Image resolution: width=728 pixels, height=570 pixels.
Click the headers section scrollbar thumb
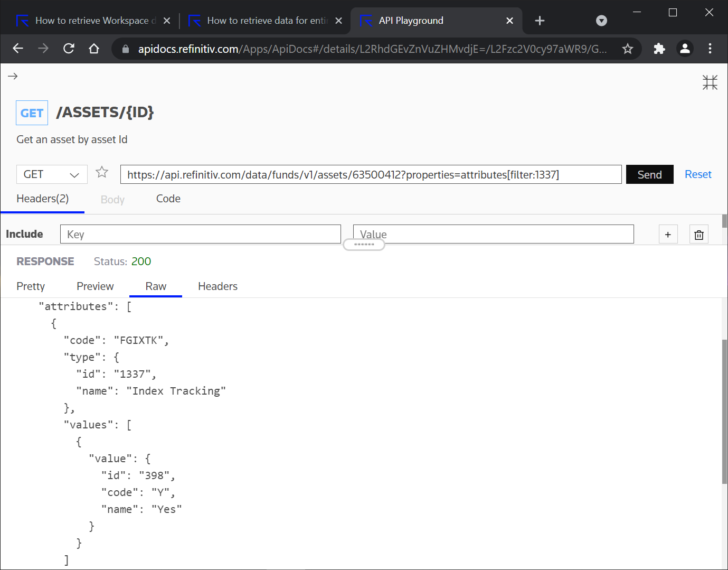tap(724, 221)
